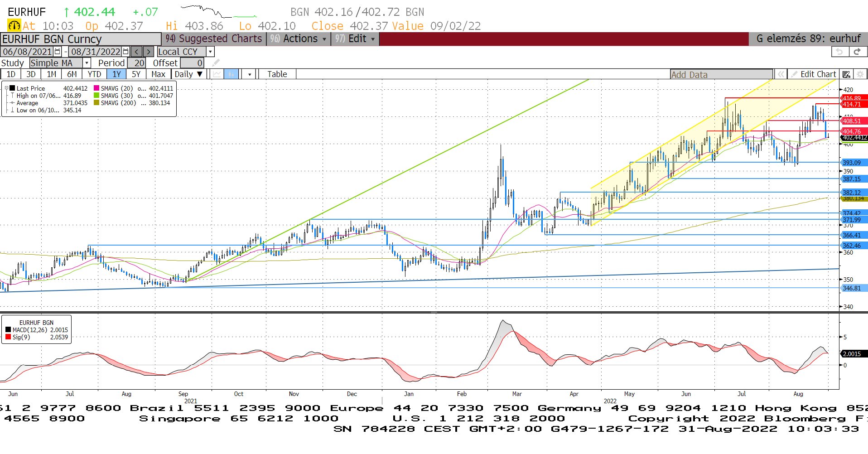Open the end date calendar picker
This screenshot has height=454, width=868.
pyautogui.click(x=126, y=52)
